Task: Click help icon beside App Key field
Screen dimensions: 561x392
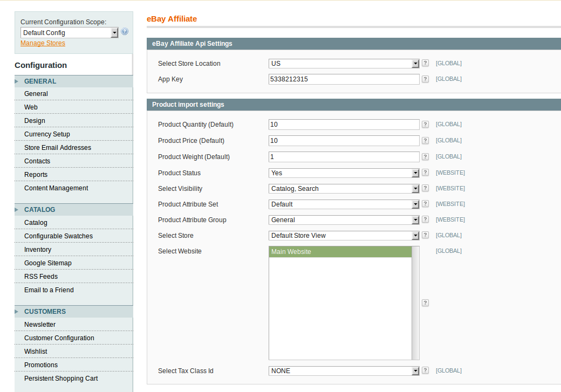Action: [425, 79]
